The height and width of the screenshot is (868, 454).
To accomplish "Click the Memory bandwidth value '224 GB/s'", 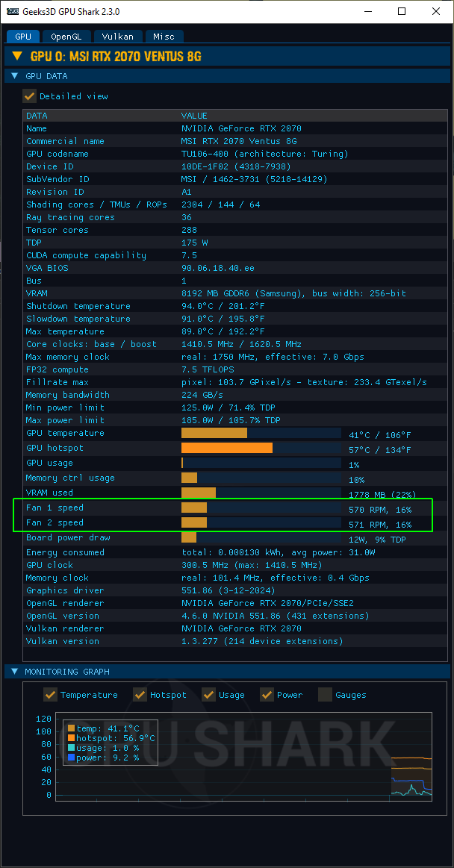I will click(202, 396).
